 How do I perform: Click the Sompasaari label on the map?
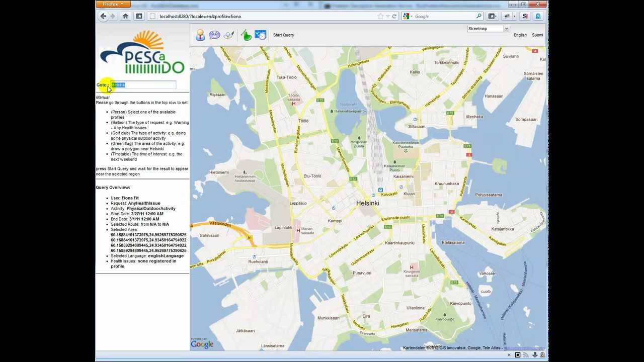click(x=527, y=120)
